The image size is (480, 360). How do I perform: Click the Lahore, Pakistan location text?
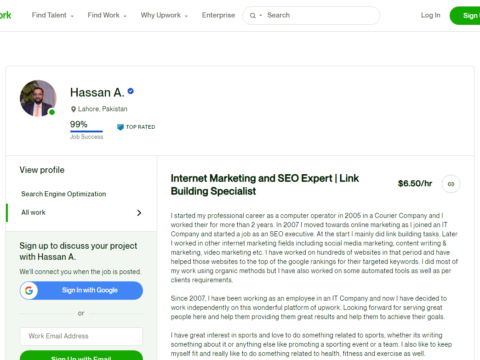(103, 109)
